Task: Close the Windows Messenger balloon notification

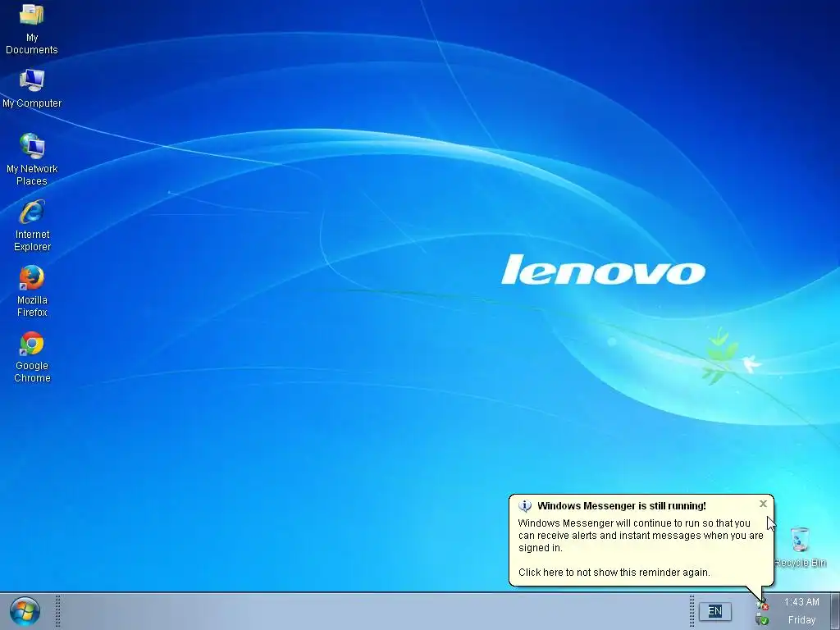Action: 764,504
